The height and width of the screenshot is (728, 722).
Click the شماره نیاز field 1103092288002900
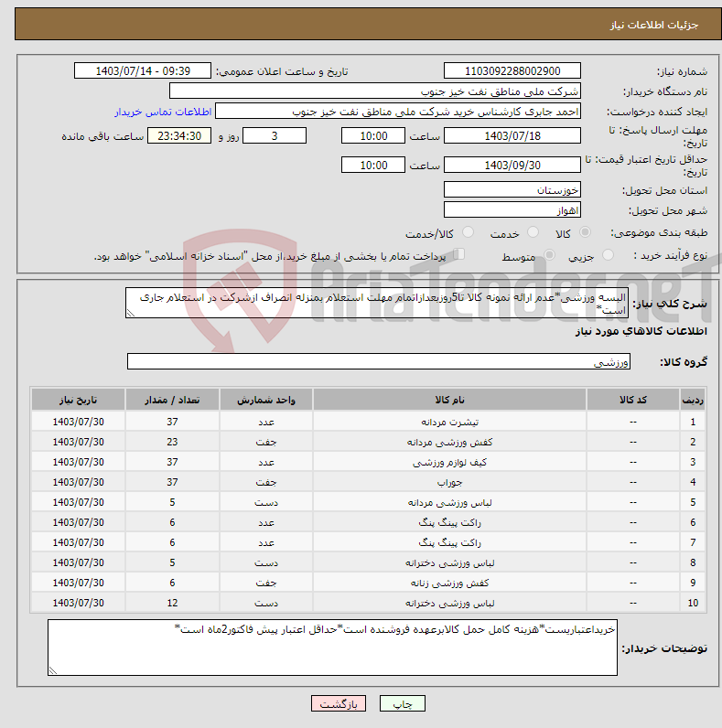click(512, 70)
